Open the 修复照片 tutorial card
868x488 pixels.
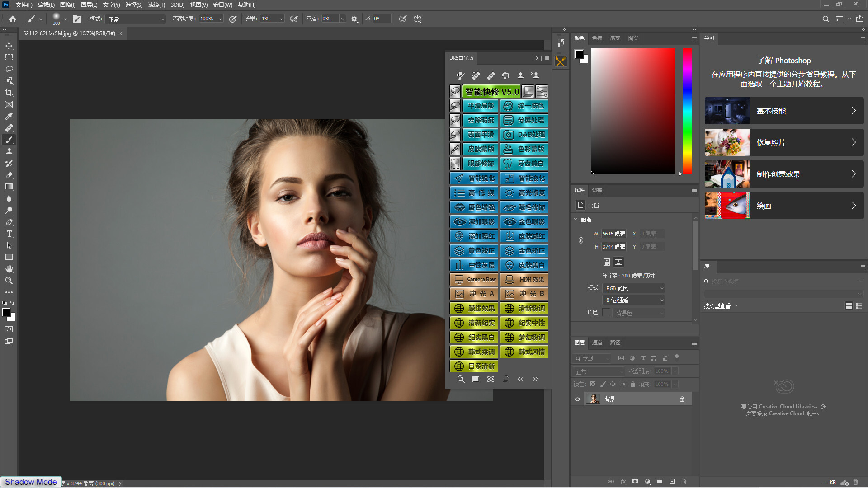pos(783,142)
